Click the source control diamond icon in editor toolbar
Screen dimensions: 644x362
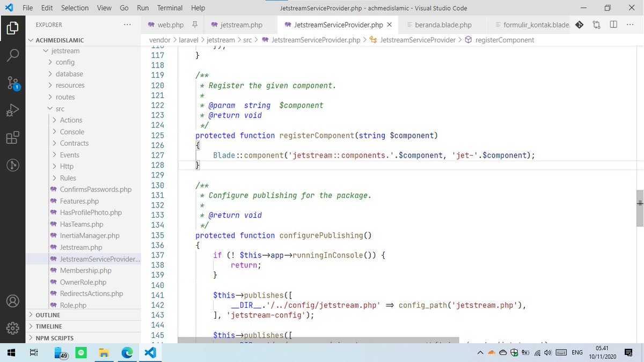[x=579, y=25]
